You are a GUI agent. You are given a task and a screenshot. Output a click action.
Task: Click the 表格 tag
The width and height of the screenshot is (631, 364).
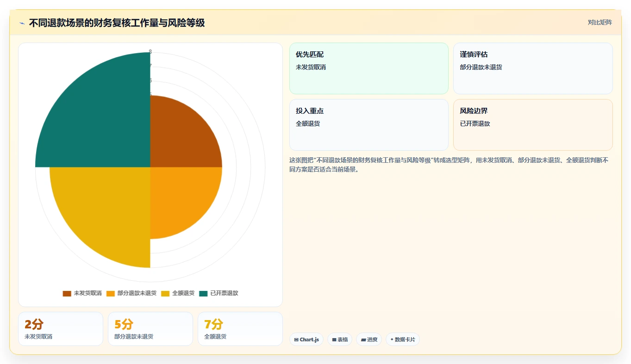point(340,339)
